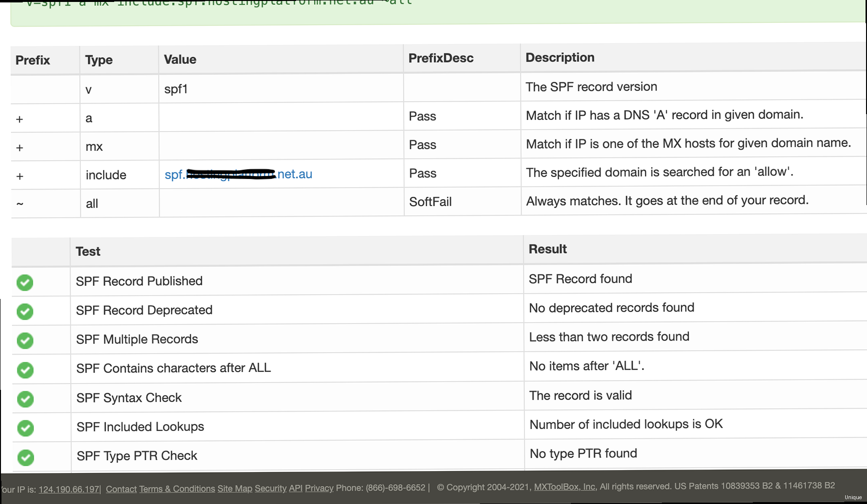Open the Privacy policy link

coord(319,488)
